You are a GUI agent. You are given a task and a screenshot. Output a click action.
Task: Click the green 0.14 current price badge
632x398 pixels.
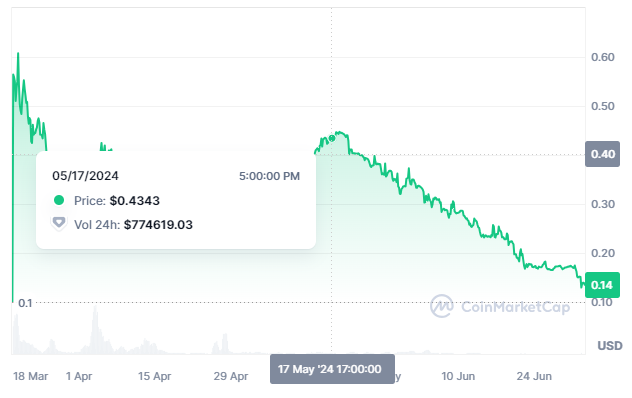tap(602, 285)
